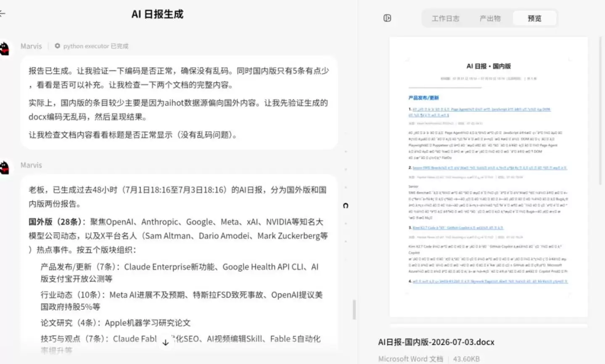The image size is (605, 364).
Task: Click the 产品发布/更新 heading in preview
Action: [423, 98]
